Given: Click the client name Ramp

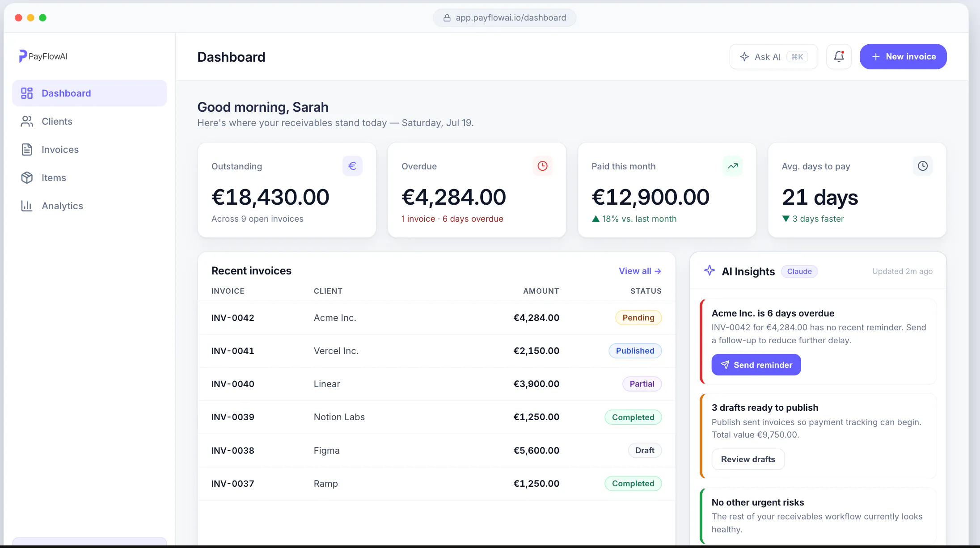Looking at the screenshot, I should pos(326,484).
